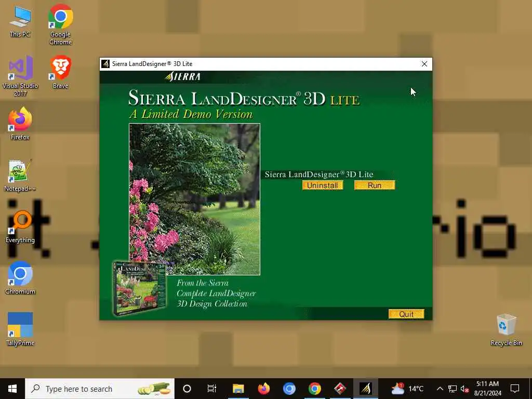Select Everything search desktop shortcut
532x399 pixels.
pyautogui.click(x=20, y=227)
